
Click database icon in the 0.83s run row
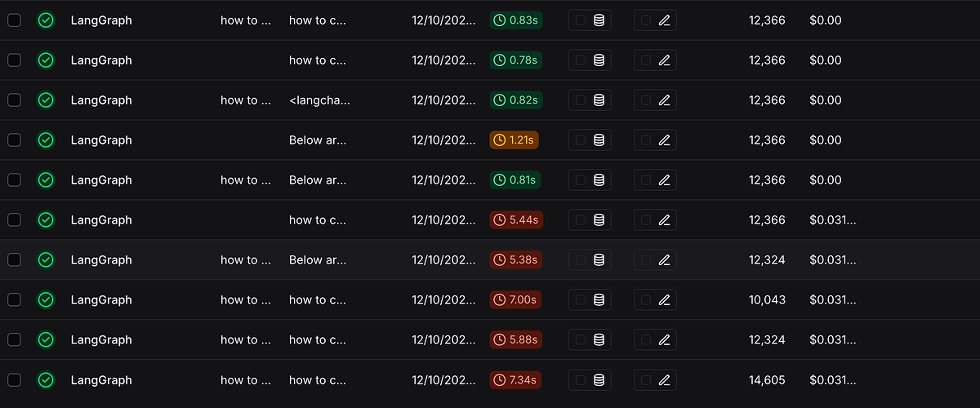click(x=599, y=20)
